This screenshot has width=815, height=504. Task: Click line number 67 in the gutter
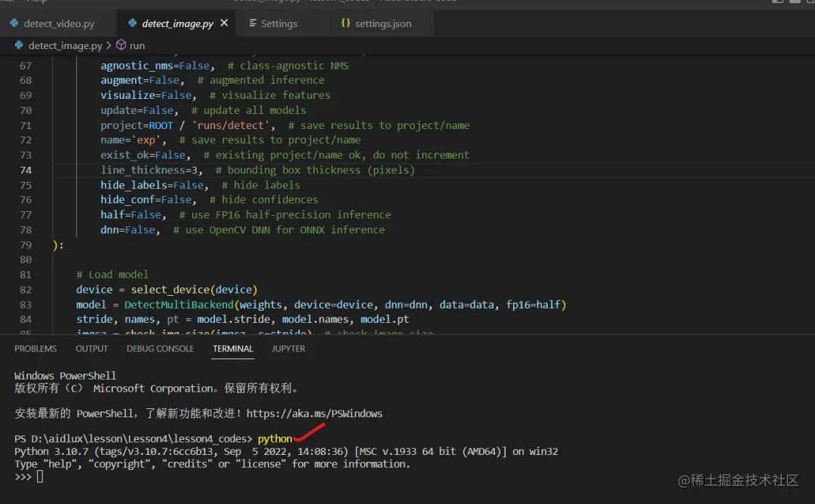pos(26,66)
